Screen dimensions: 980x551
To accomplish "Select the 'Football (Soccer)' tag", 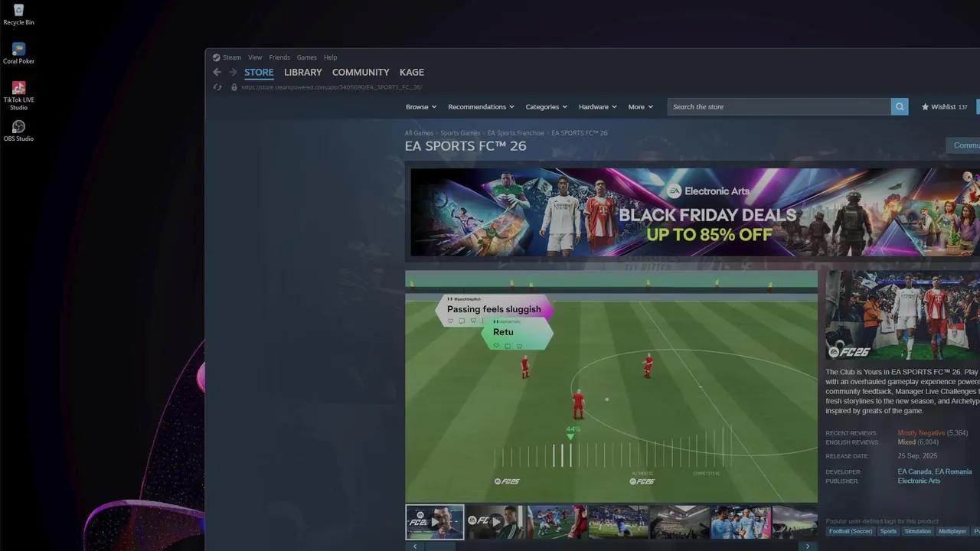I will click(851, 531).
